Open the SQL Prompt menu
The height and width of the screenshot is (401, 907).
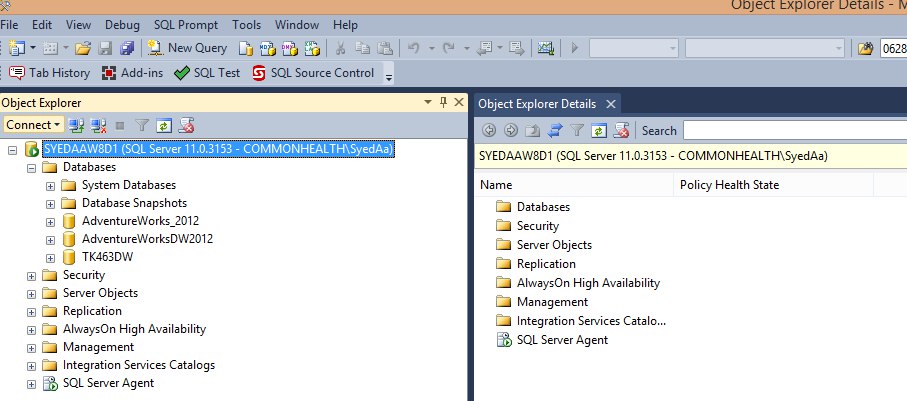click(x=186, y=25)
